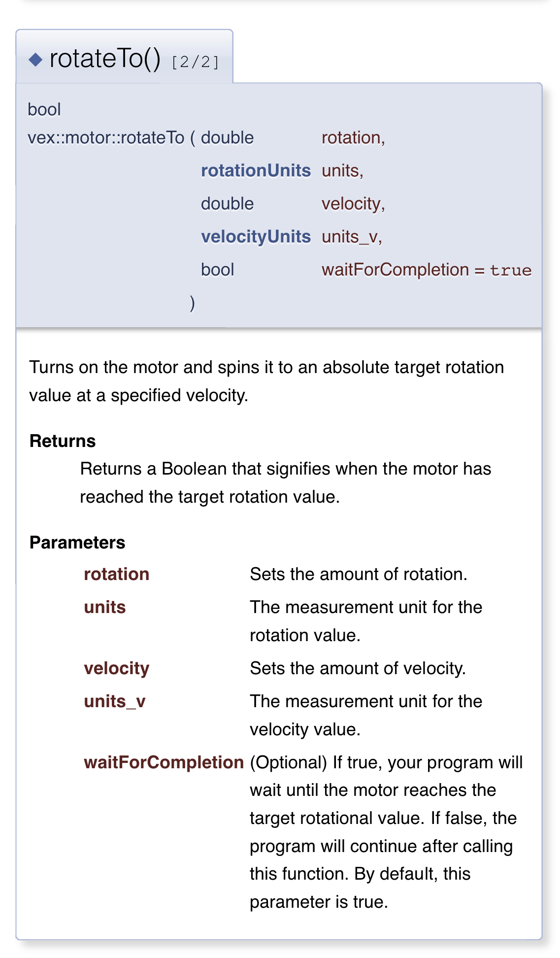This screenshot has height=958, width=560.
Task: Click the 'Sets the amount of velocity' description
Action: coord(358,668)
